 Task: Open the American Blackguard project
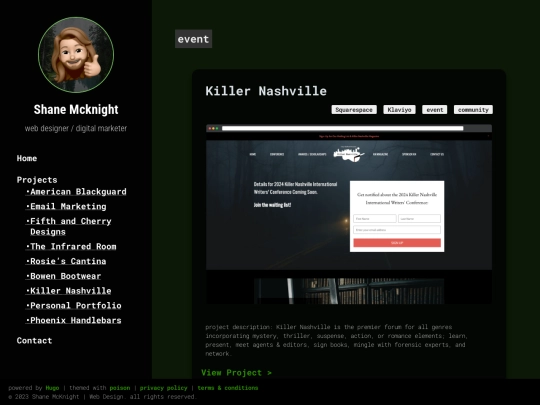point(76,192)
